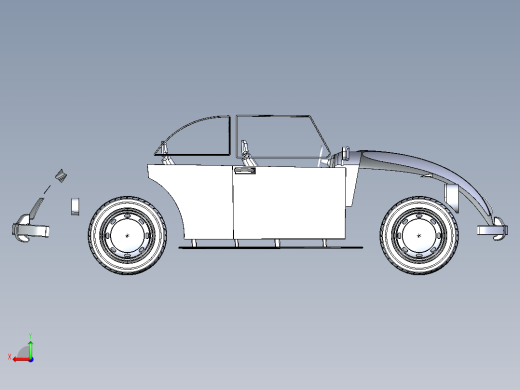The image size is (520, 390).
Task: Select the front seat headrest behind the window
Action: pos(244,146)
